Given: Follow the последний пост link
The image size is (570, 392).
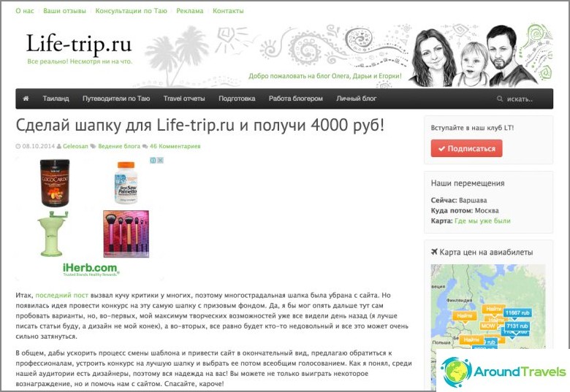Looking at the screenshot, I should [x=62, y=296].
